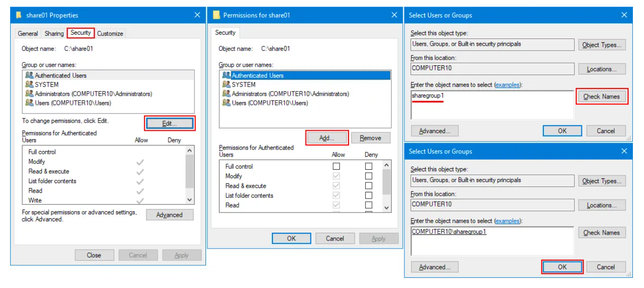This screenshot has width=644, height=288.
Task: Open examples link in upper Select Users dialog
Action: coord(507,85)
